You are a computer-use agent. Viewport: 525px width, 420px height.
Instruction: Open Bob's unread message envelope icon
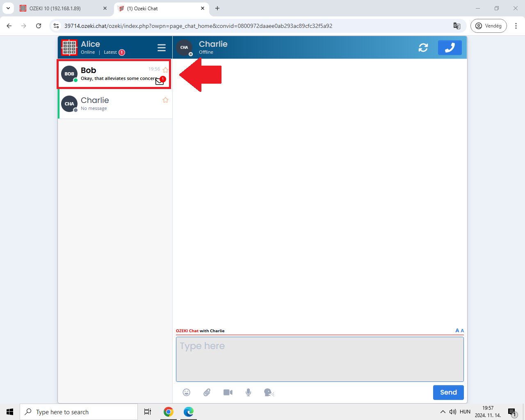[160, 81]
